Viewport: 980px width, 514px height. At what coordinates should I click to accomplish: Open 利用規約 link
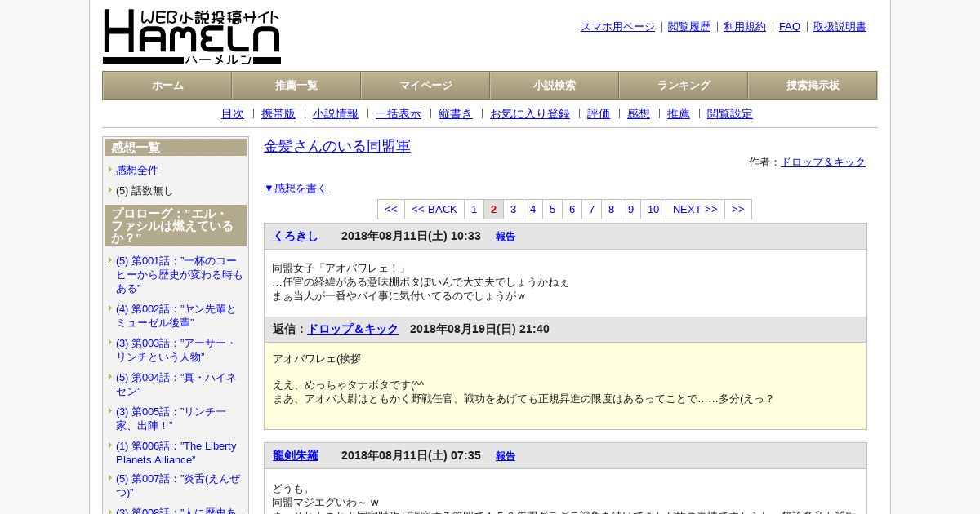click(745, 26)
